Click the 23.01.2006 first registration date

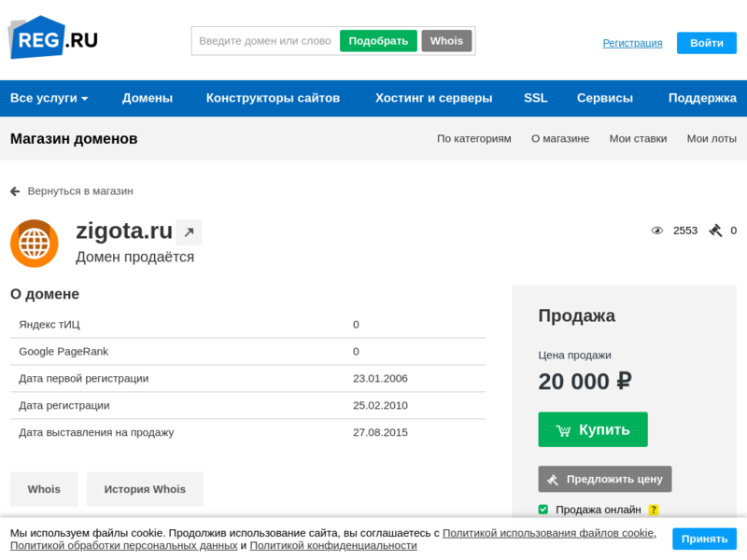coord(380,379)
